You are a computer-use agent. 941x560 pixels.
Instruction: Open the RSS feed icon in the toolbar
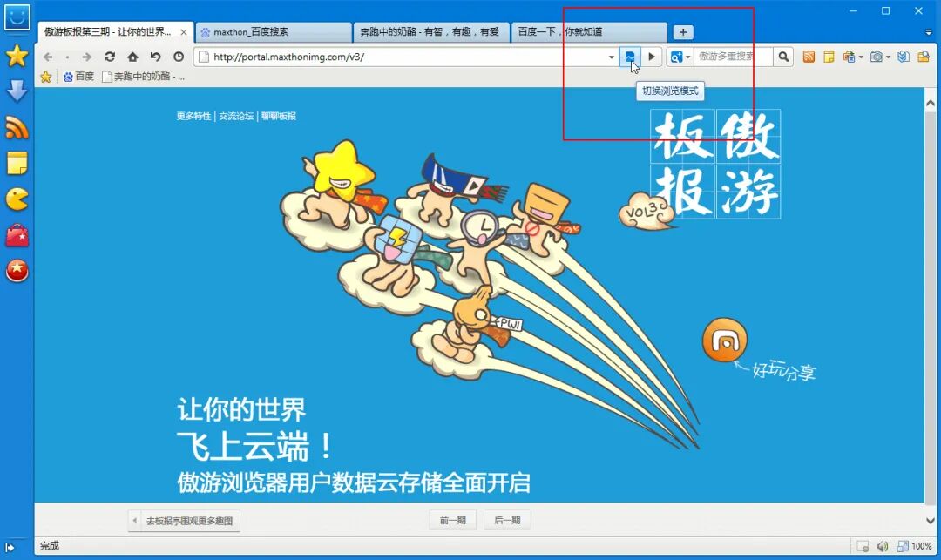pos(809,57)
